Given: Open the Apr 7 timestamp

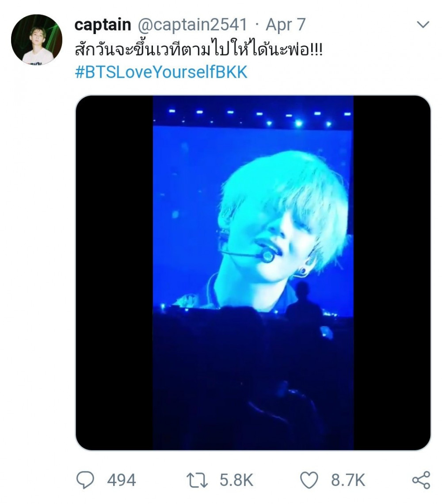Looking at the screenshot, I should click(x=286, y=25).
